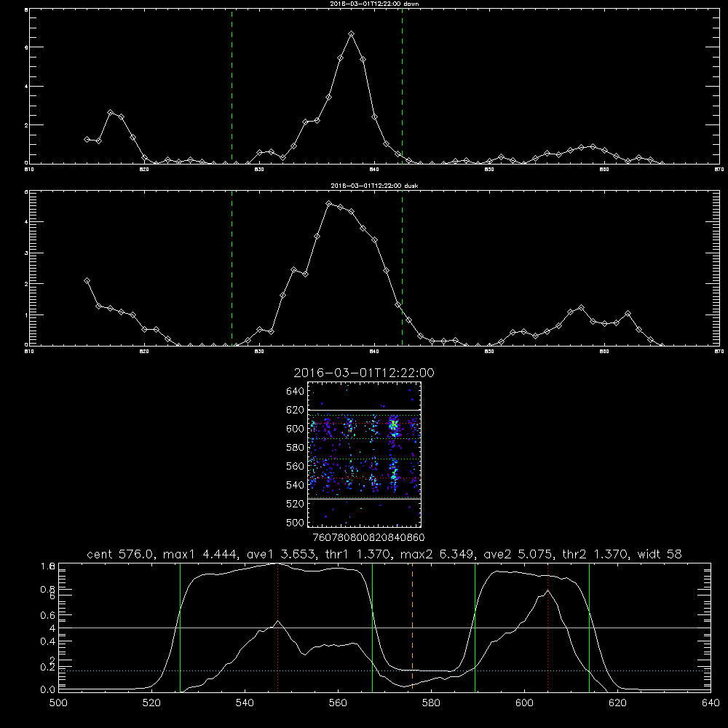
Task: Click the 580 label on the bottom plot x-axis
Action: tap(431, 703)
